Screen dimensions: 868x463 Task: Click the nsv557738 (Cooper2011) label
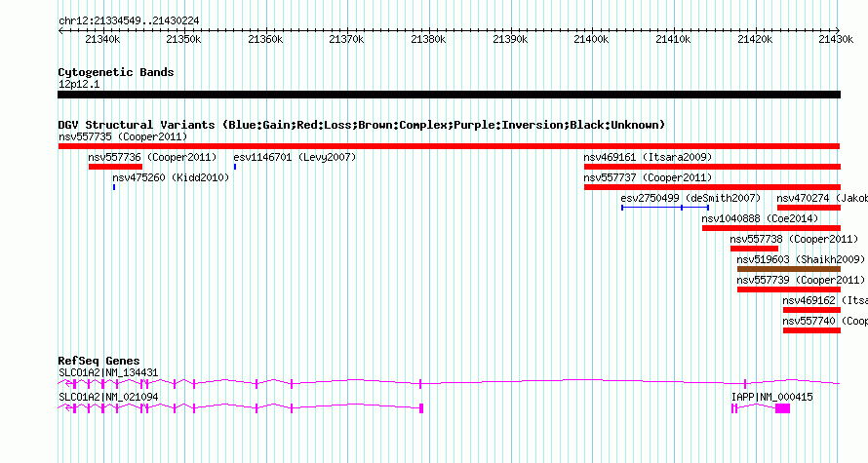[794, 239]
